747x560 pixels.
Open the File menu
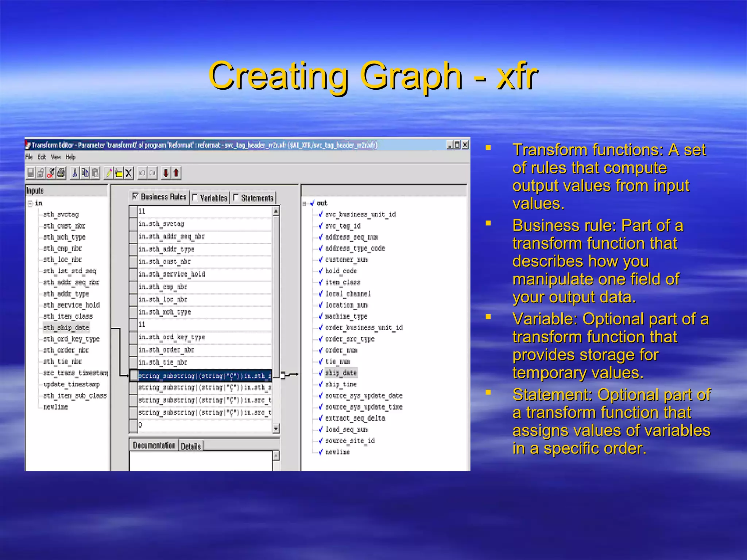point(29,157)
